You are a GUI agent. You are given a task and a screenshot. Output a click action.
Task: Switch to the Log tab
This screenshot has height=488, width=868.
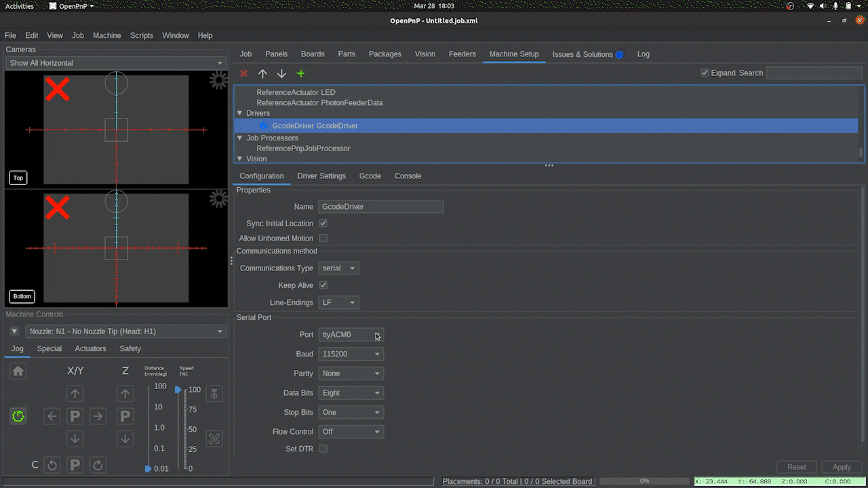(x=644, y=54)
